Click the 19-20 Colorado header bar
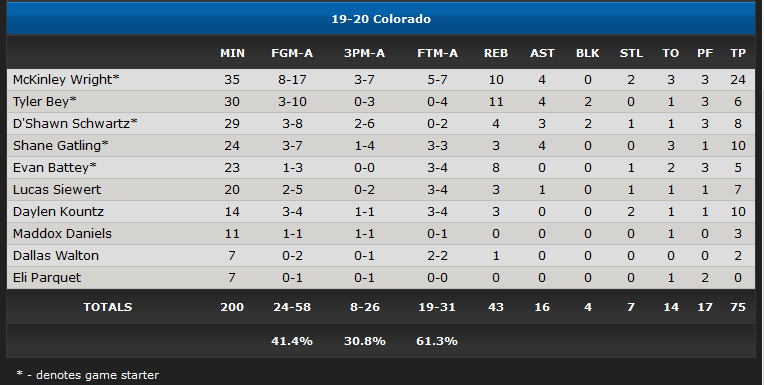764x385 pixels. coord(381,19)
